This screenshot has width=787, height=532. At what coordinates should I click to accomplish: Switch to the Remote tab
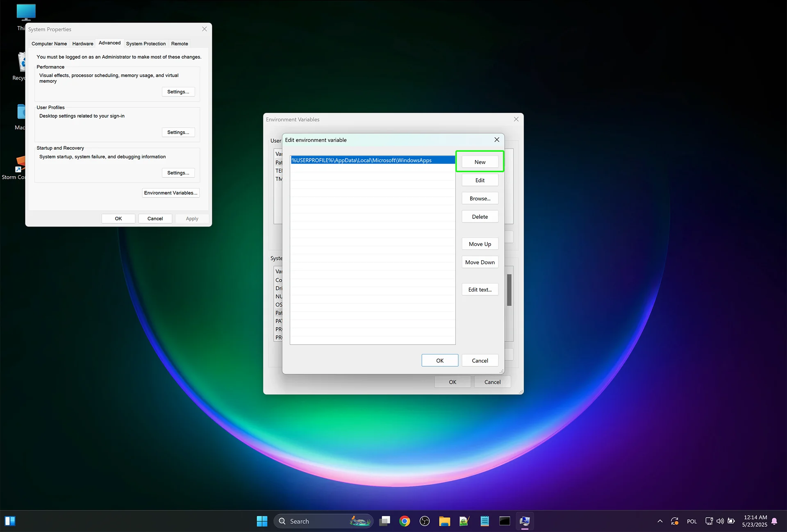click(180, 43)
